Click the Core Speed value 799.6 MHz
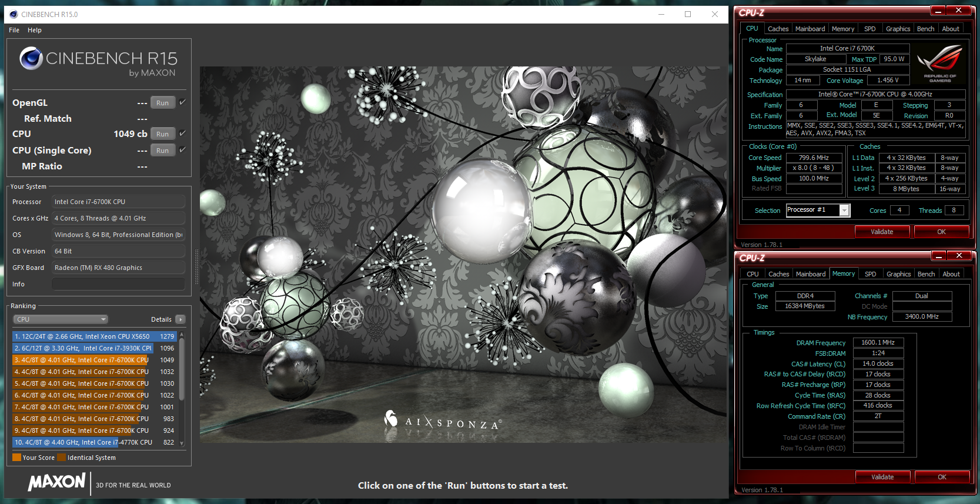This screenshot has height=504, width=980. coord(814,158)
